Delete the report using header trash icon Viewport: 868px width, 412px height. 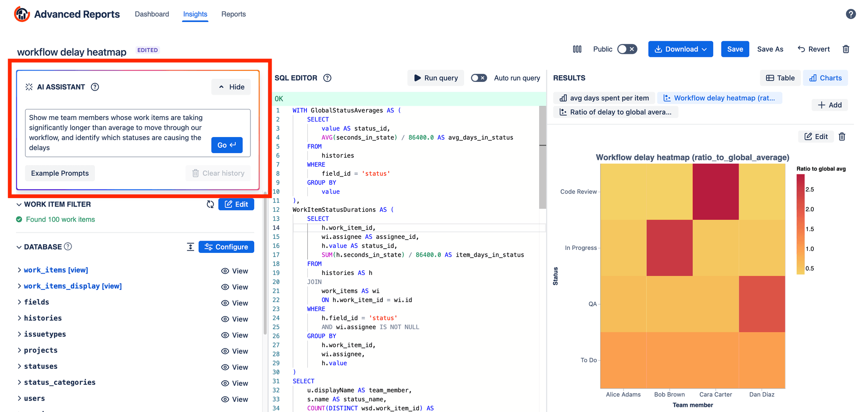tap(846, 49)
